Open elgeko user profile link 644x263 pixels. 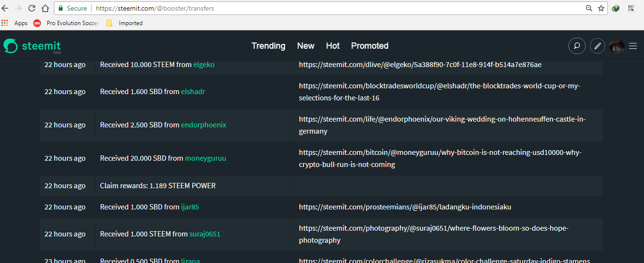(204, 65)
